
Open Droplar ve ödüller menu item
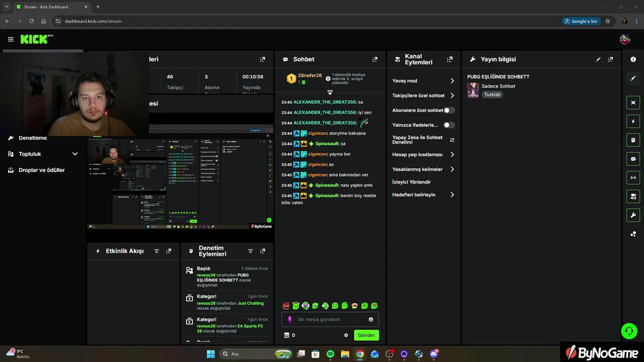43,170
